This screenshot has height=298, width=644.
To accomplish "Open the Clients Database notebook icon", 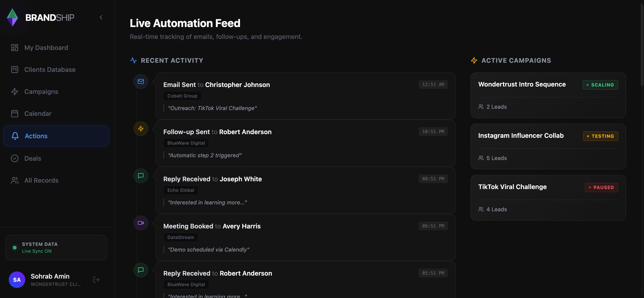I will pos(14,70).
